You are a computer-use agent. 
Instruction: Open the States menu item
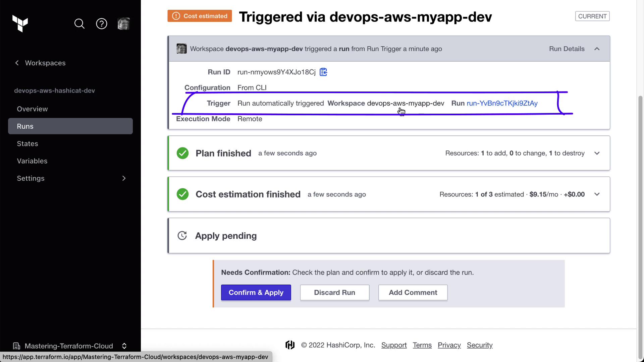28,144
